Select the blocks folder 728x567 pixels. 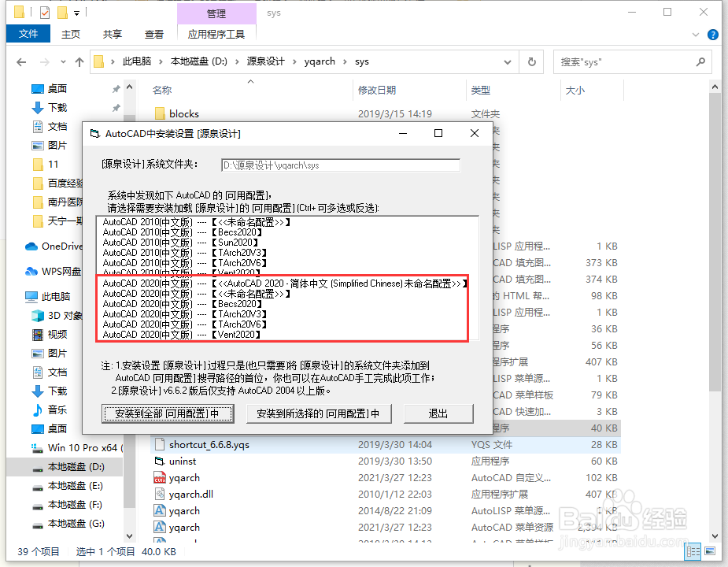coord(184,114)
